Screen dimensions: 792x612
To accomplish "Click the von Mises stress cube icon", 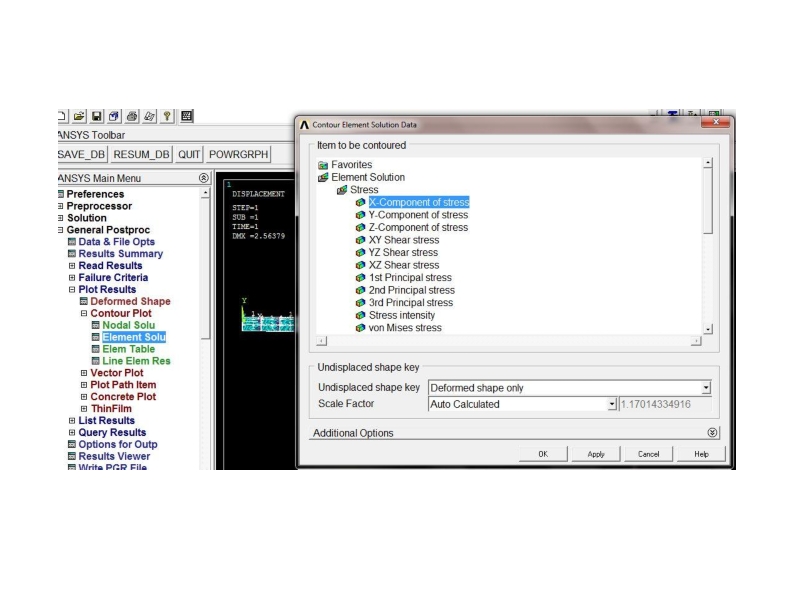I will (x=360, y=328).
